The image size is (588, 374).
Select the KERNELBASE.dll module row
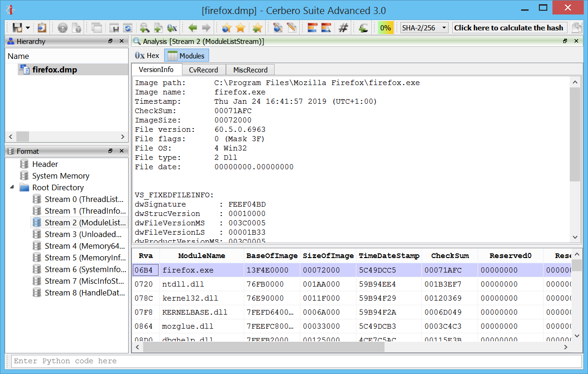point(352,312)
